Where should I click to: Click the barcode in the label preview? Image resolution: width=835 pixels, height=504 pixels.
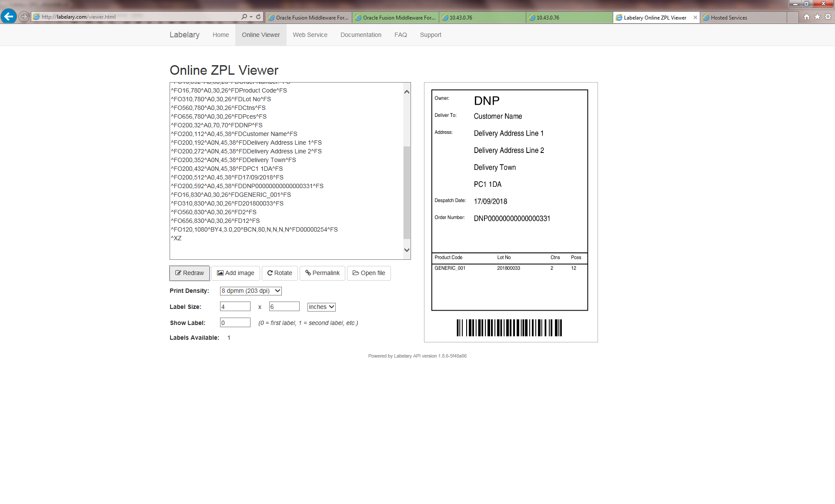[x=509, y=328]
